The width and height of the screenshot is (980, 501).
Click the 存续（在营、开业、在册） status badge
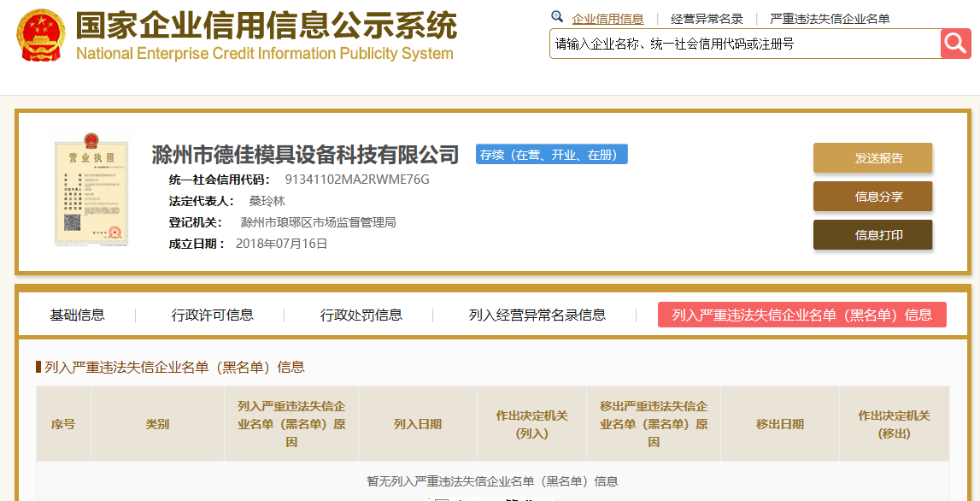551,155
